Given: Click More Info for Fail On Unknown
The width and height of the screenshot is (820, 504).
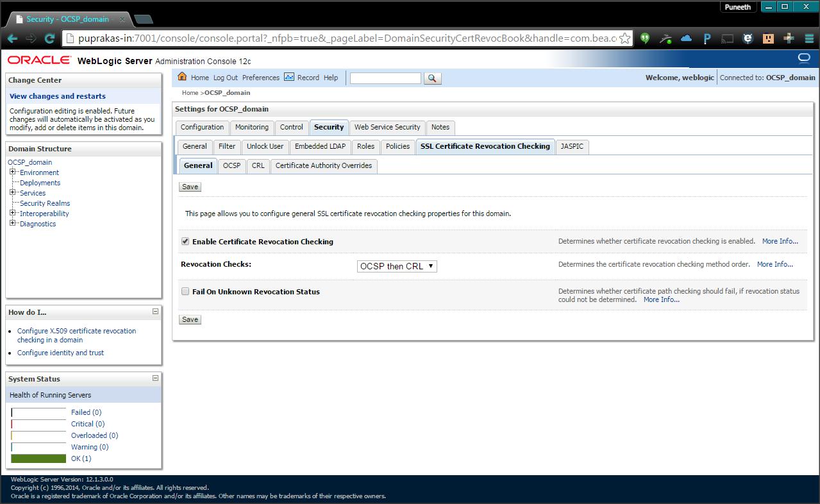Looking at the screenshot, I should click(x=662, y=299).
